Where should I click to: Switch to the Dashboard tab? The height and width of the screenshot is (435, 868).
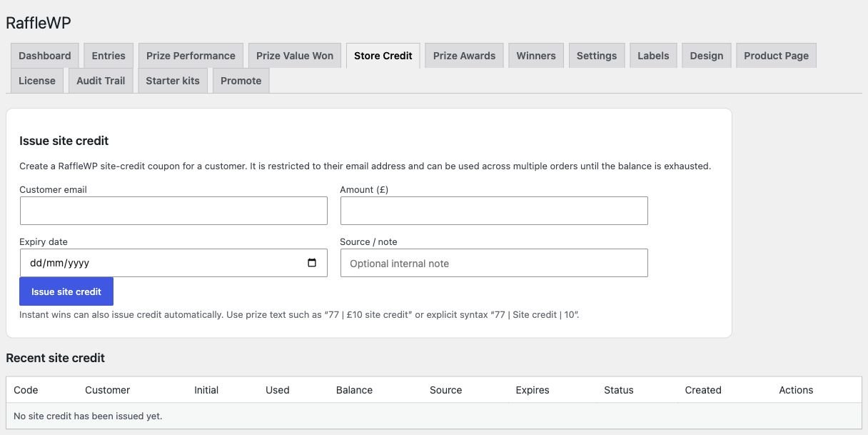pyautogui.click(x=45, y=56)
